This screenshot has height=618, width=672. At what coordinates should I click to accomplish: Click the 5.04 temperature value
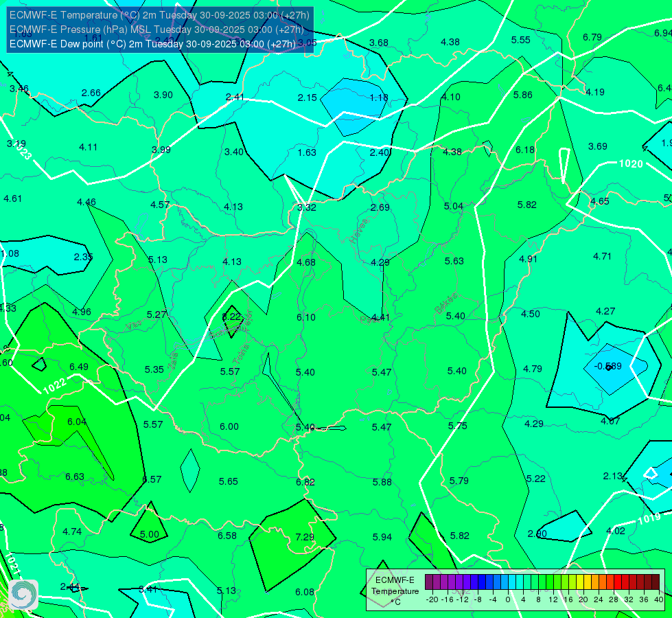tap(454, 206)
